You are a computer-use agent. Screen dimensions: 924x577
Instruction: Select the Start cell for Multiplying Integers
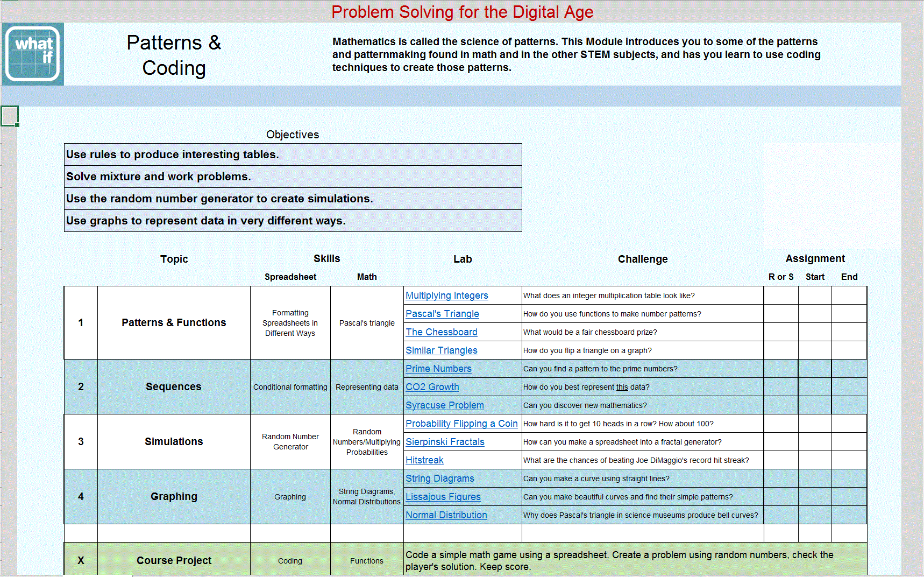click(x=815, y=295)
